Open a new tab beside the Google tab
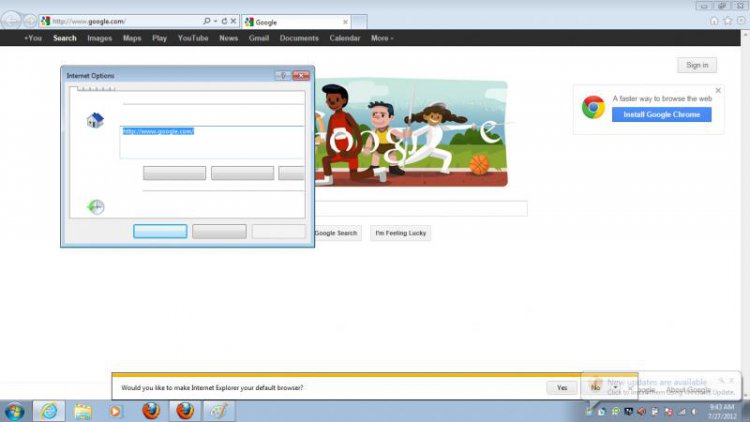This screenshot has height=422, width=750. point(359,22)
